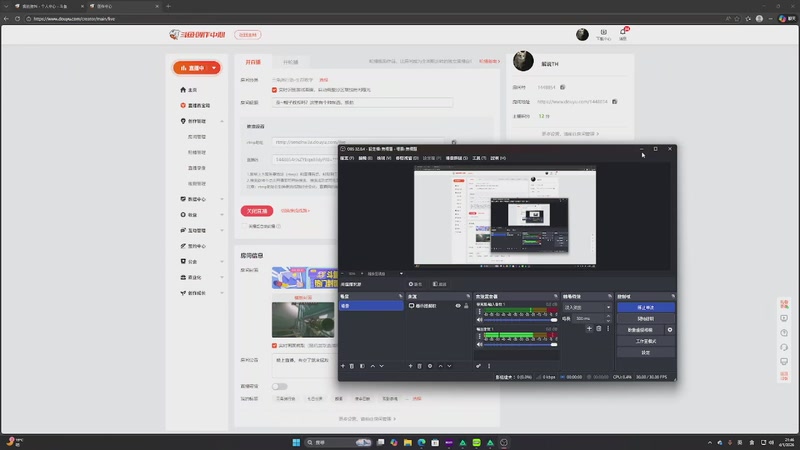Uncheck the checkbox under the cover thumbnail
The height and width of the screenshot is (450, 800).
point(274,345)
